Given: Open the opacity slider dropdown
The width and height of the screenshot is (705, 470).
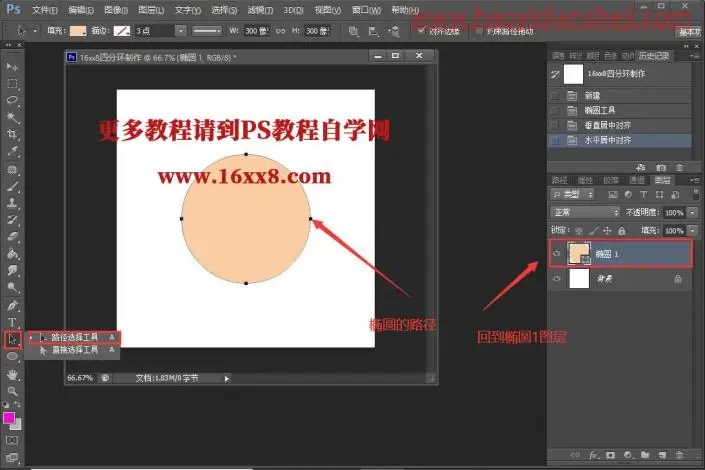Looking at the screenshot, I should coord(693,212).
